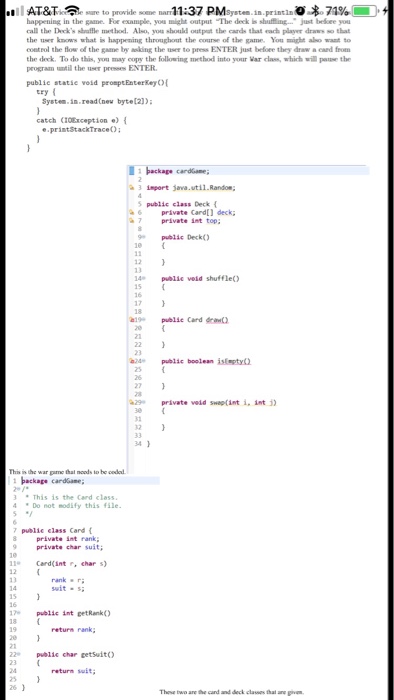The width and height of the screenshot is (394, 700).
Task: Click 'public Card draw()' signature
Action: tap(195, 320)
